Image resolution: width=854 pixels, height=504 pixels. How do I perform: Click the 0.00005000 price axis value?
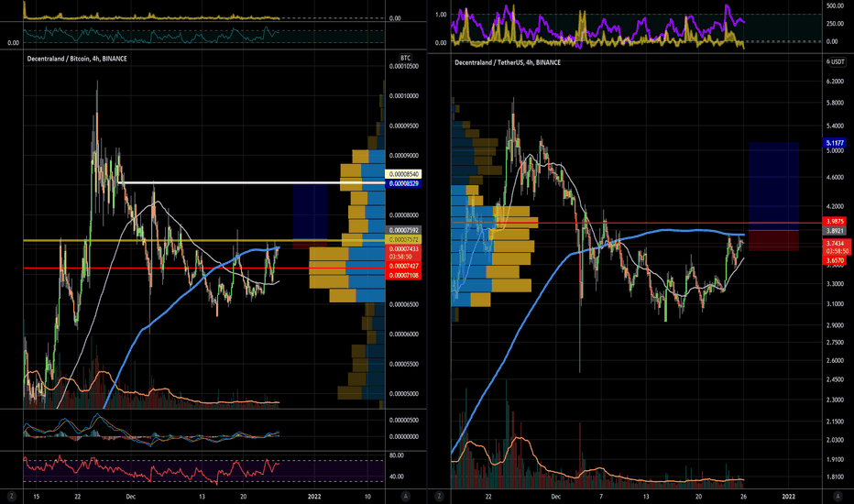click(x=403, y=393)
